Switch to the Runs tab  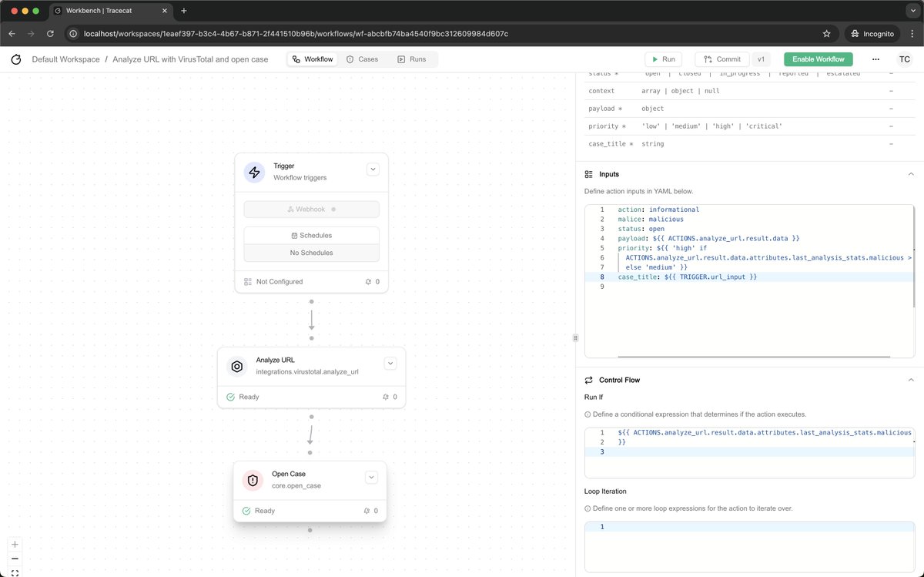414,59
